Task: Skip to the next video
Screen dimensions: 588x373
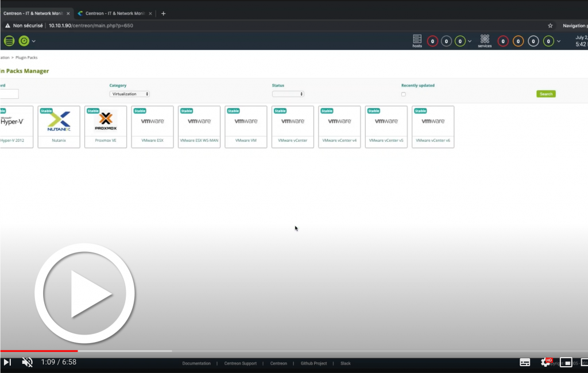Action: [x=7, y=362]
